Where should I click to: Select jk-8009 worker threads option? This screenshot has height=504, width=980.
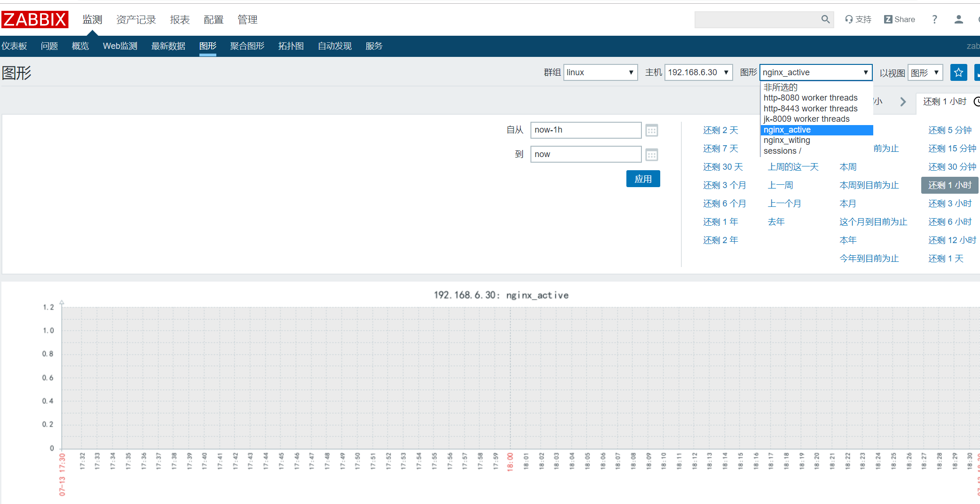coord(817,119)
